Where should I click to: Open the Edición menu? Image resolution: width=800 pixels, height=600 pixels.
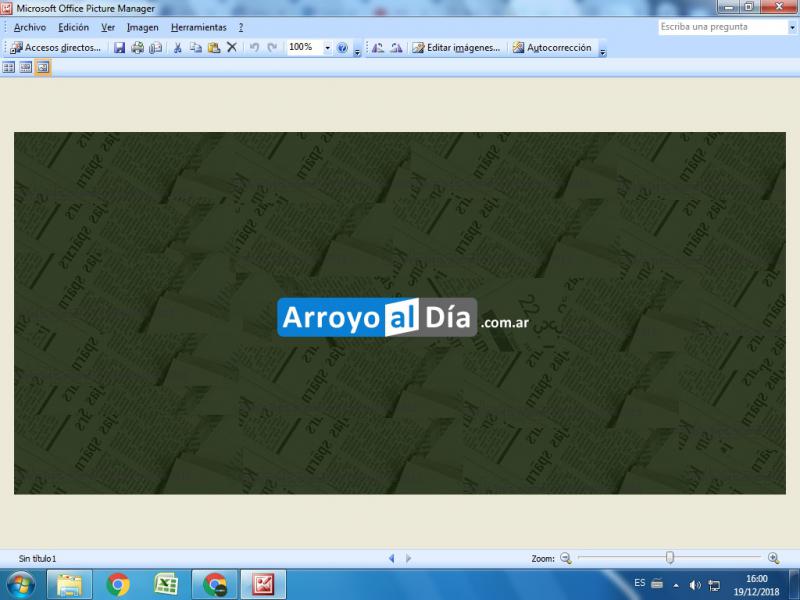point(73,28)
